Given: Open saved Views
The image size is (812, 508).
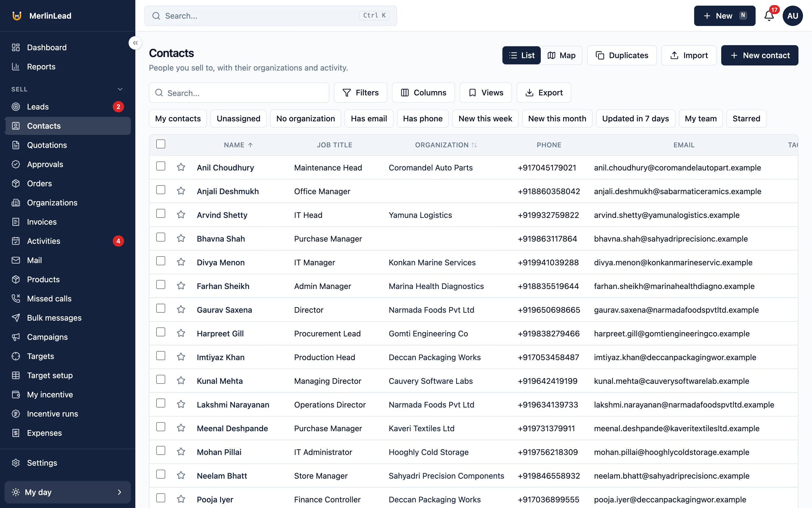Looking at the screenshot, I should (486, 93).
